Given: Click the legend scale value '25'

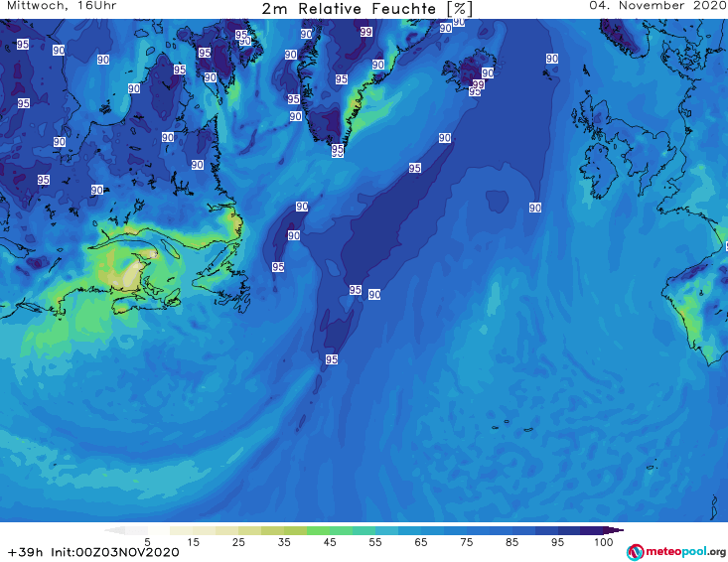Looking at the screenshot, I should click(238, 542).
